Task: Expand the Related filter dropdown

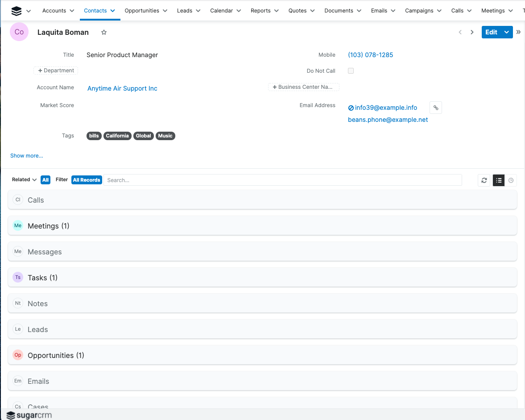Action: click(x=34, y=179)
